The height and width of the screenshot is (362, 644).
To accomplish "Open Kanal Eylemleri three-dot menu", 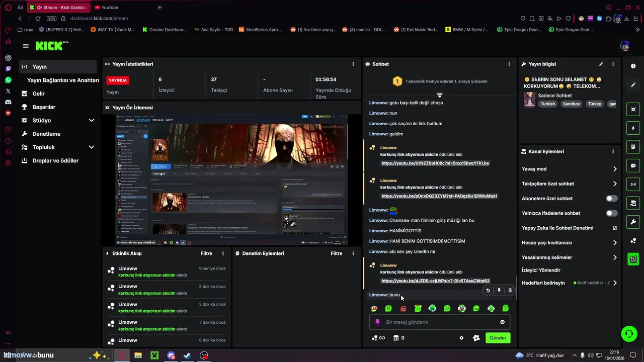I will [613, 151].
